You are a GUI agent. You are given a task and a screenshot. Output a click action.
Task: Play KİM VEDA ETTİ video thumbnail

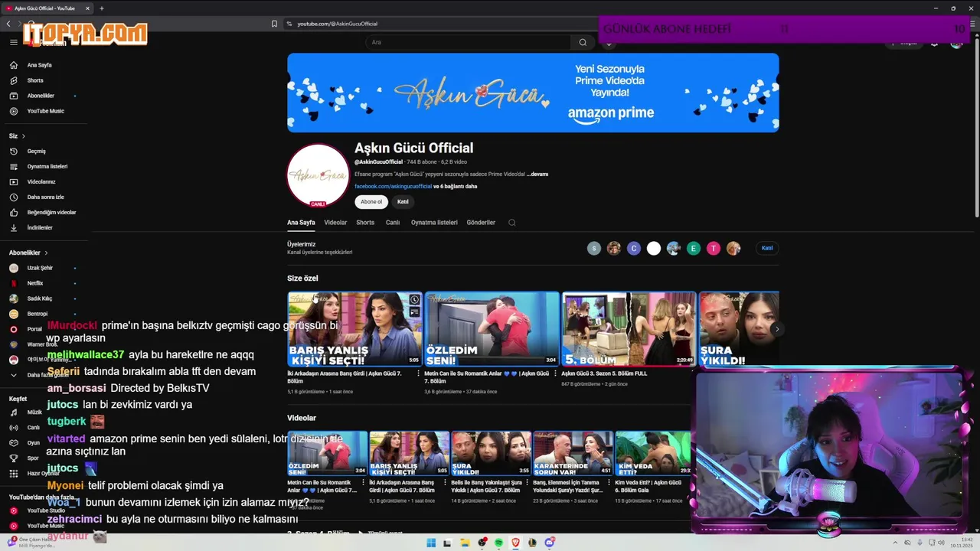point(653,453)
